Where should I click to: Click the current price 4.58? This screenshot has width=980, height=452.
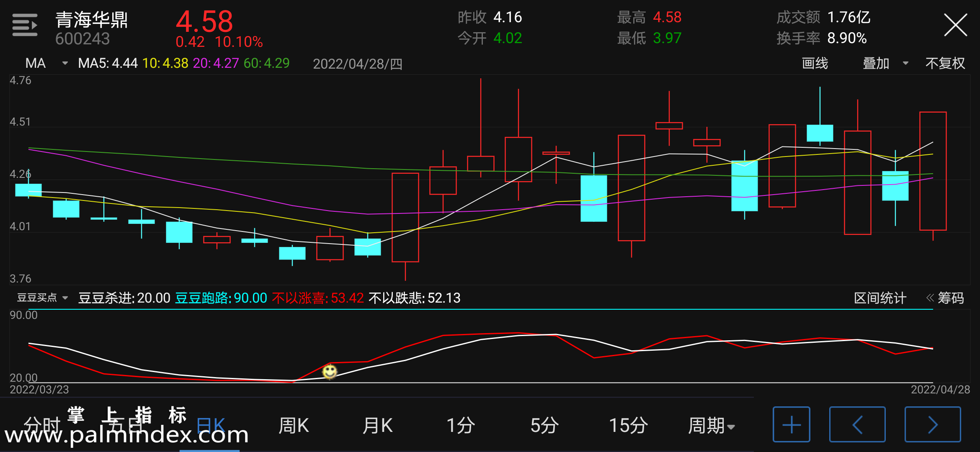pos(204,21)
